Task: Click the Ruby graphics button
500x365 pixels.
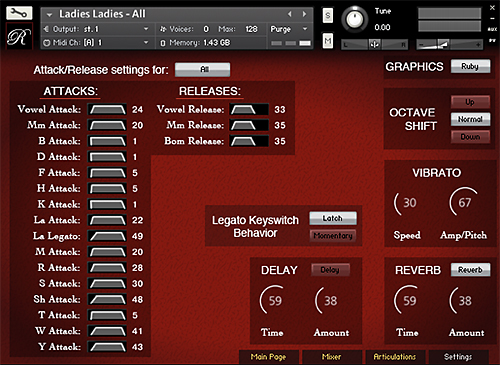Action: click(x=470, y=66)
